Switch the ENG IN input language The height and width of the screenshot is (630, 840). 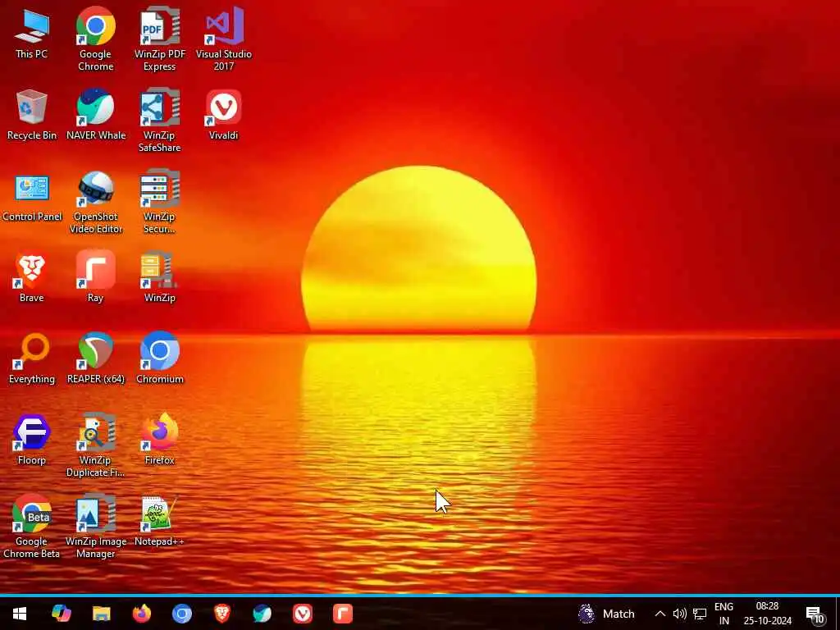(724, 614)
